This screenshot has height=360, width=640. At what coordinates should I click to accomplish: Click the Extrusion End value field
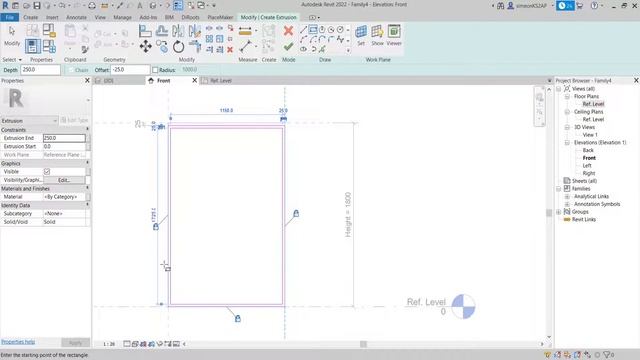[64, 138]
